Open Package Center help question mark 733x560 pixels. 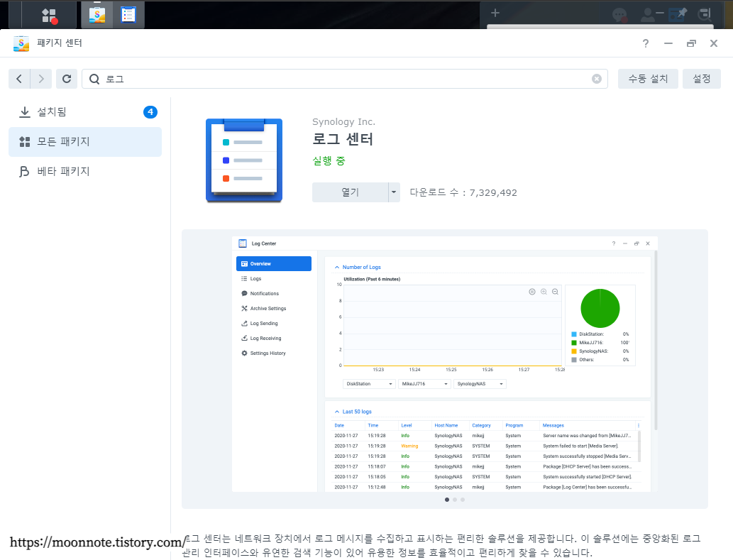pos(646,43)
